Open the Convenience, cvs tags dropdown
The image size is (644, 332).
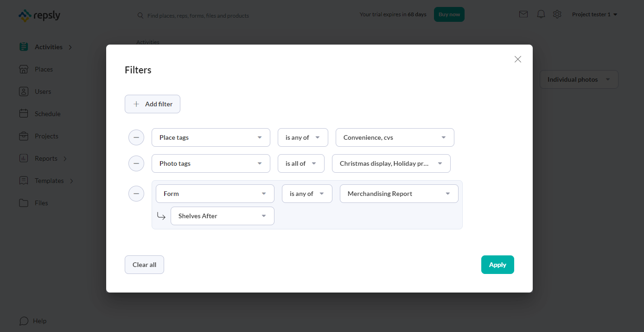pos(395,137)
